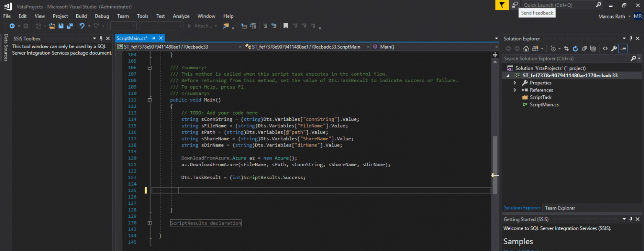Collapse the Main method code region
Image resolution: width=644 pixels, height=251 pixels.
coord(150,100)
